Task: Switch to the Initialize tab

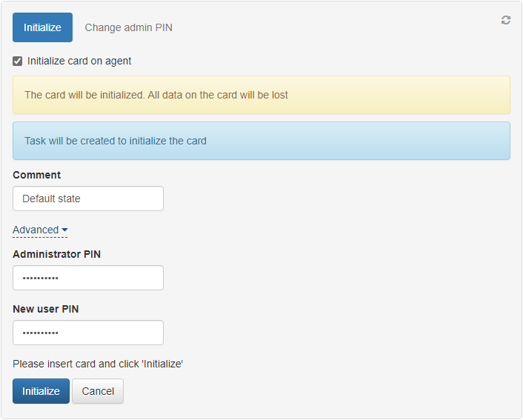Action: pyautogui.click(x=42, y=27)
